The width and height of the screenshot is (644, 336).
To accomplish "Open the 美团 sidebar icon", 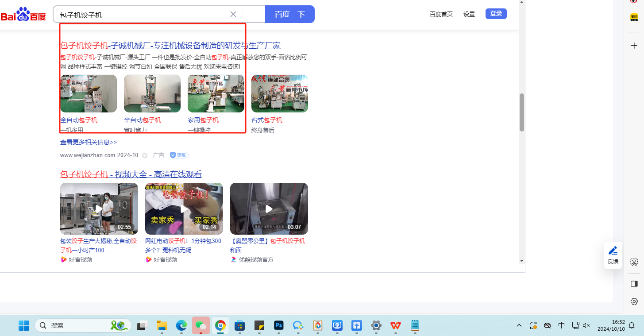I will pos(634,17).
